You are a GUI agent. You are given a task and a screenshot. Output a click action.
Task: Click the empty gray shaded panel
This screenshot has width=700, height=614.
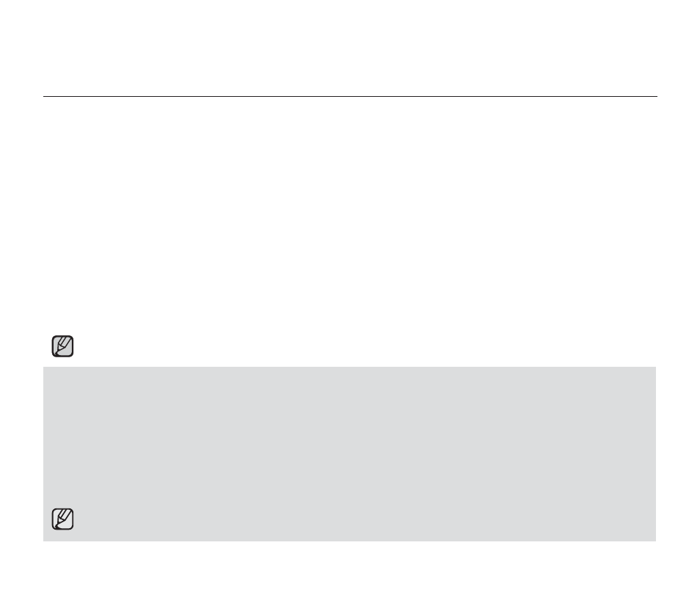pos(349,454)
